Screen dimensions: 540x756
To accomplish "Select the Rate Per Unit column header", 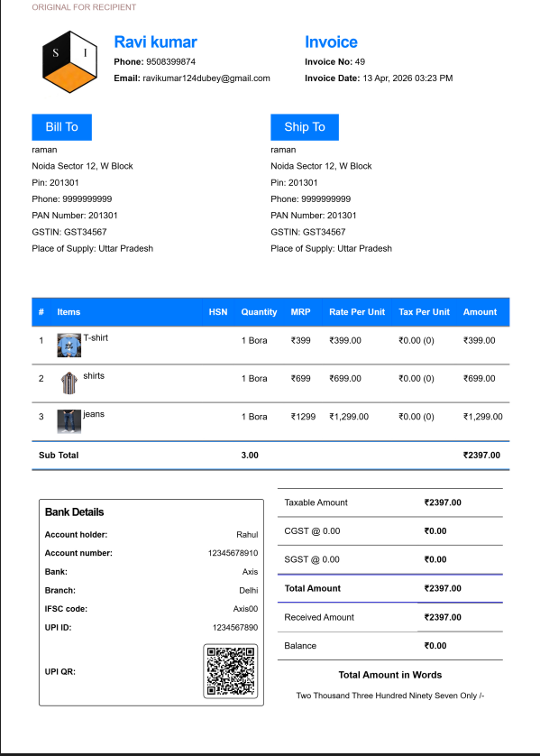I will [357, 312].
